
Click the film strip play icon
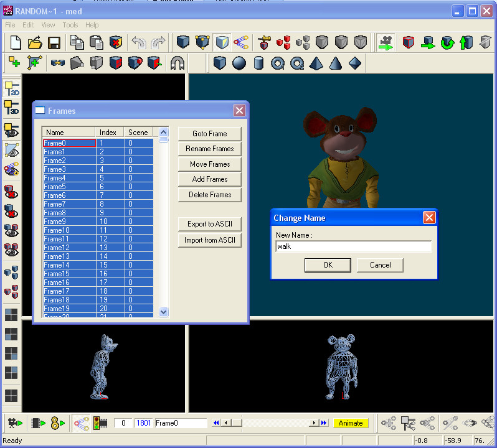coord(39,423)
